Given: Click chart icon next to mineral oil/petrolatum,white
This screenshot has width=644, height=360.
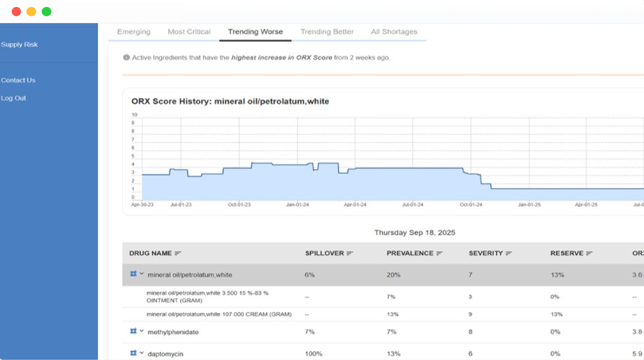Looking at the screenshot, I should tap(133, 274).
